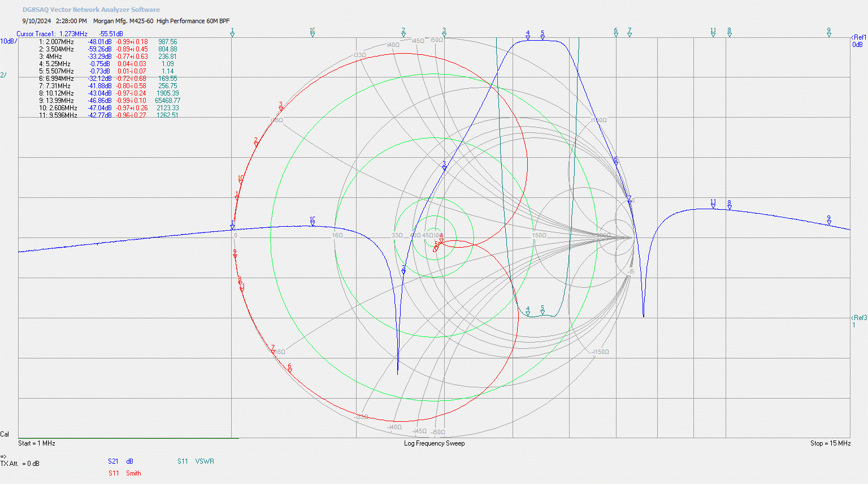The height and width of the screenshot is (484, 868).
Task: Select teal VSWR marker 10 at the top edge
Action: (313, 33)
